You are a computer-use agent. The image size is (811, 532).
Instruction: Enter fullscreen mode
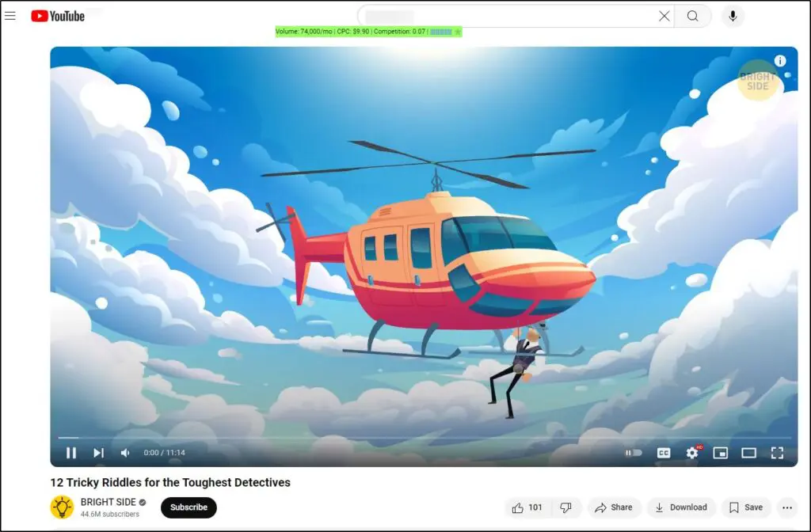(x=777, y=452)
